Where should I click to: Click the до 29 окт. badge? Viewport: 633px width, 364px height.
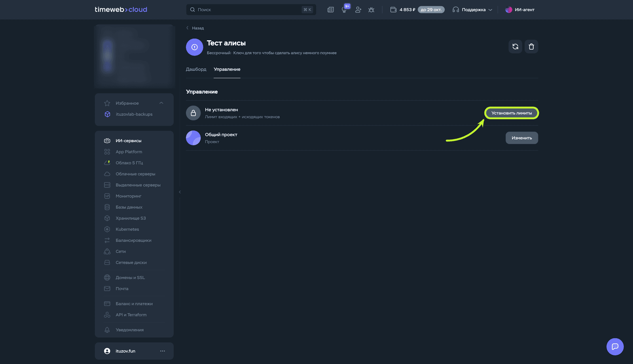pos(431,9)
